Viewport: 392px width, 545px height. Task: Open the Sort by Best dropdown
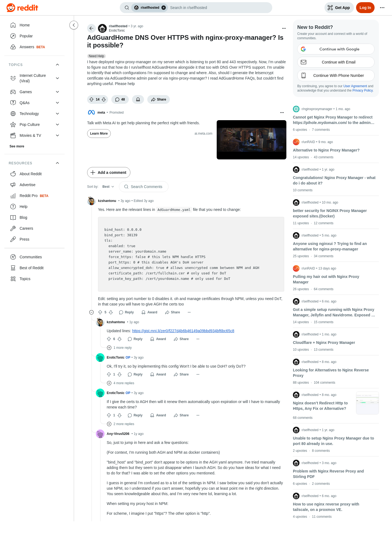[108, 187]
